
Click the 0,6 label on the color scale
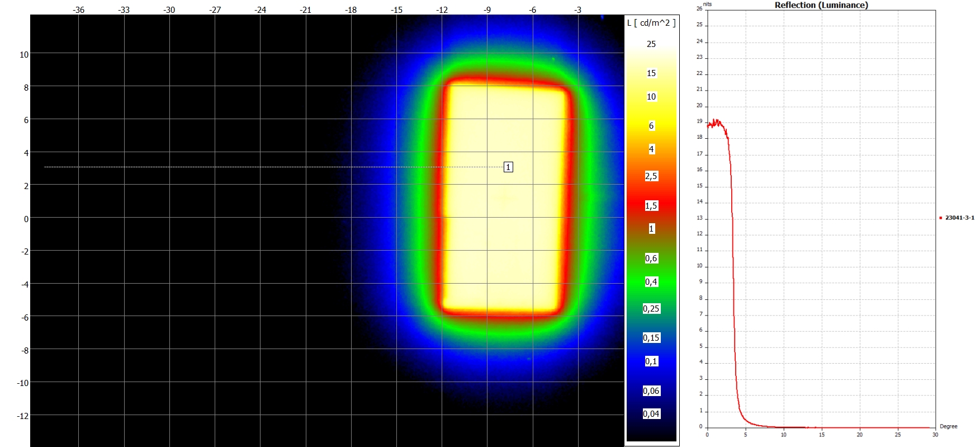coord(651,258)
